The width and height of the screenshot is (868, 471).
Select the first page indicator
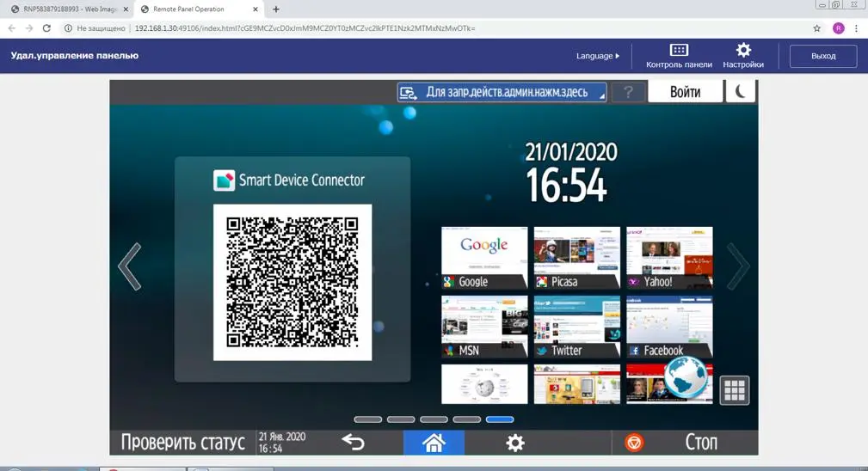click(368, 419)
